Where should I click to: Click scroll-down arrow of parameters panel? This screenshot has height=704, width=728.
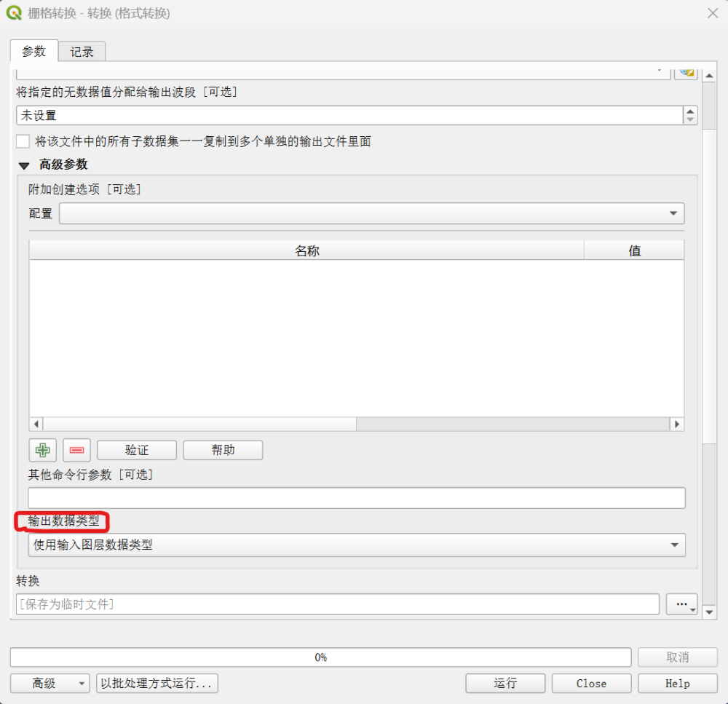pos(710,612)
